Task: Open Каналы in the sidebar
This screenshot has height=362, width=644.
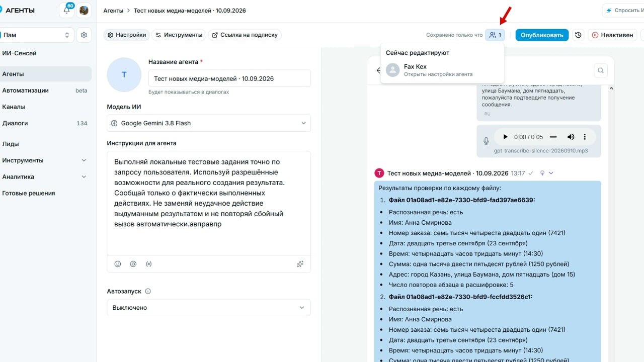Action: [x=46, y=107]
